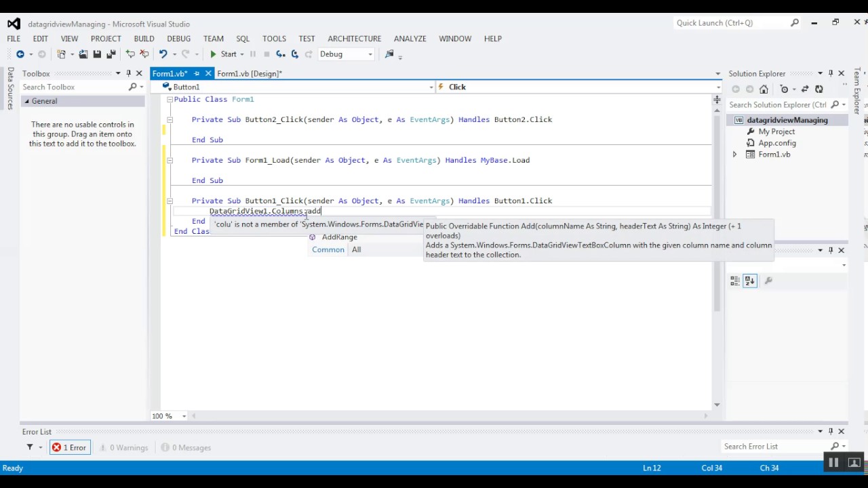868x488 pixels.
Task: Open the BUILD menu
Action: click(144, 39)
